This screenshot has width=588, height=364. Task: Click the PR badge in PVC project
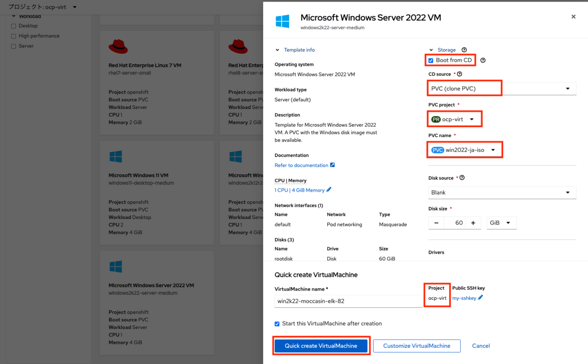click(436, 119)
